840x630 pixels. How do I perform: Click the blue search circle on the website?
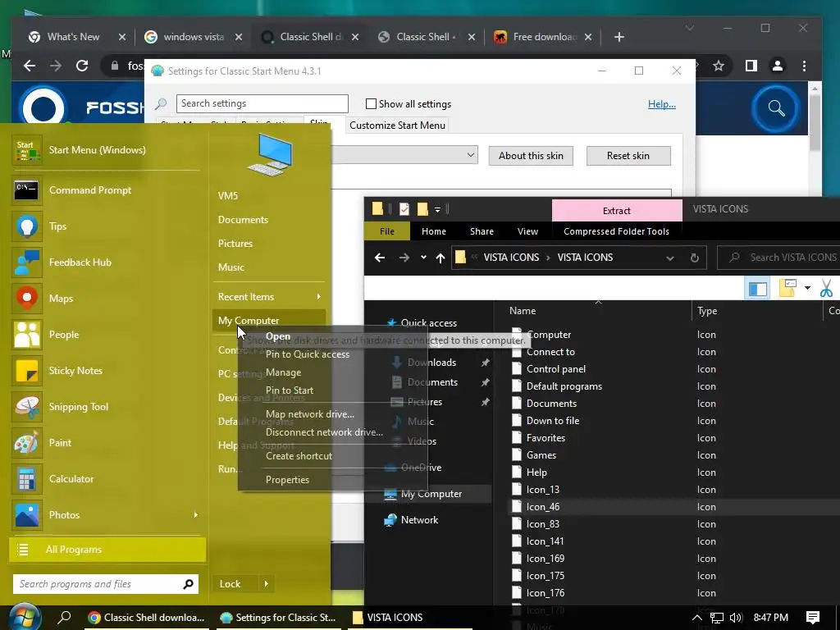776,108
